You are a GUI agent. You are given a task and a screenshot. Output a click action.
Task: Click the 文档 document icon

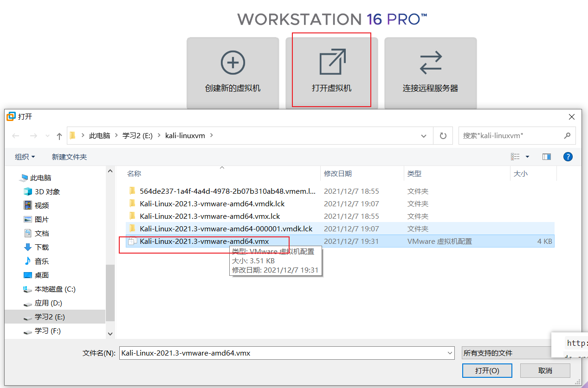[x=28, y=233]
